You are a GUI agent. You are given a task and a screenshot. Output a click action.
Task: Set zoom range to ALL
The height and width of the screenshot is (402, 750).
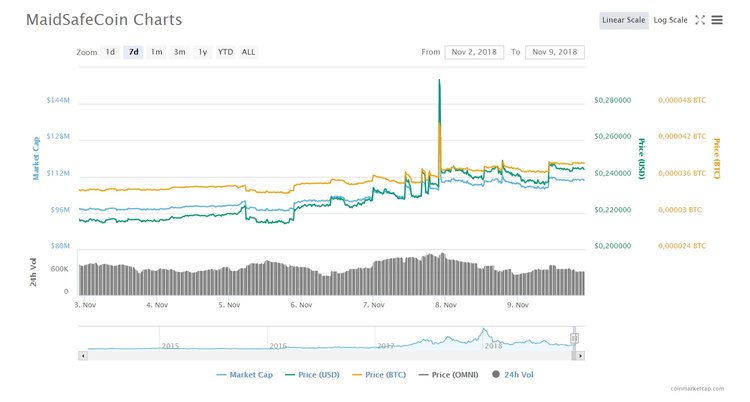coord(248,52)
